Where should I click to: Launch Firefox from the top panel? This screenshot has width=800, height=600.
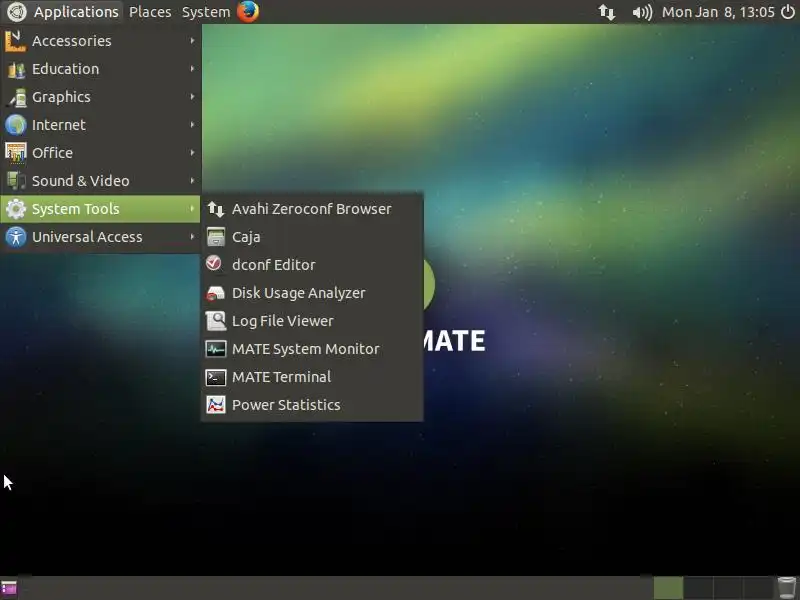248,11
